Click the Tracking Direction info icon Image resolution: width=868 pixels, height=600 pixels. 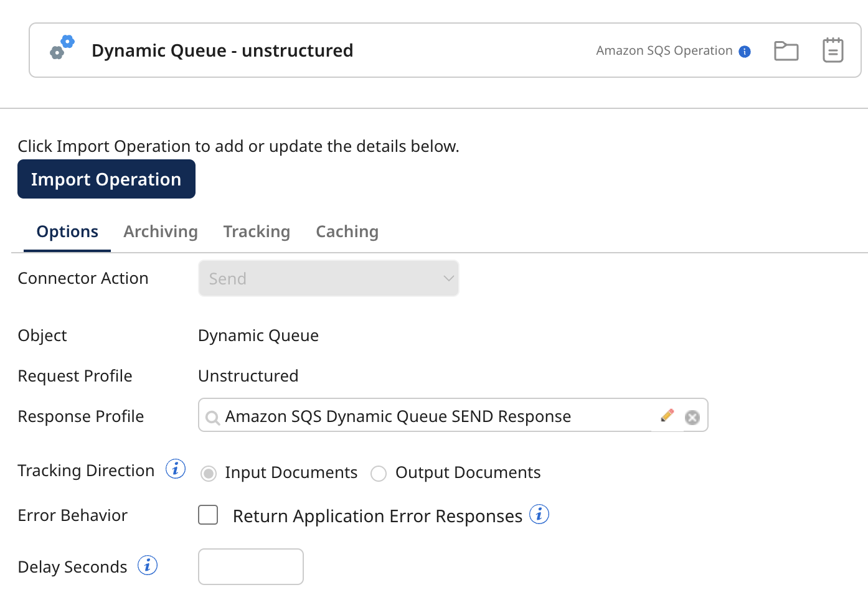coord(176,469)
